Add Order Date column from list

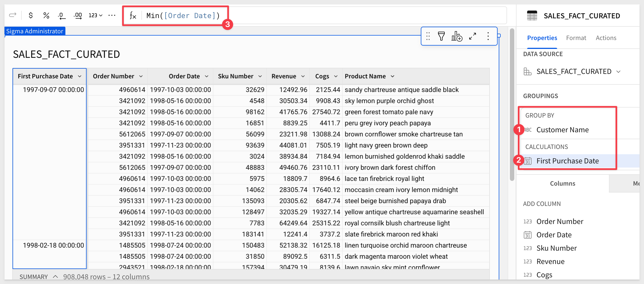pyautogui.click(x=554, y=235)
